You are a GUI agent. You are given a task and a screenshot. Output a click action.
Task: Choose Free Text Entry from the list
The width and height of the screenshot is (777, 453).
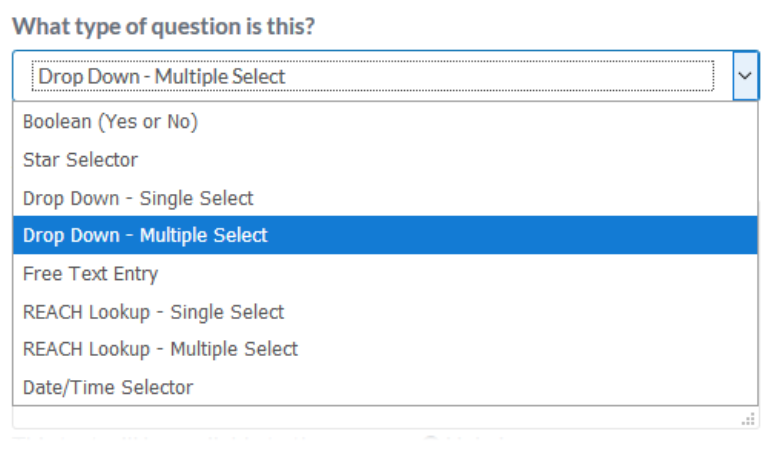(90, 274)
